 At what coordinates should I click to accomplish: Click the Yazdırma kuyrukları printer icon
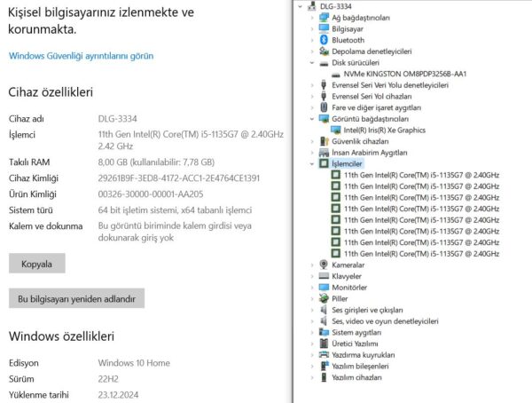(x=324, y=354)
